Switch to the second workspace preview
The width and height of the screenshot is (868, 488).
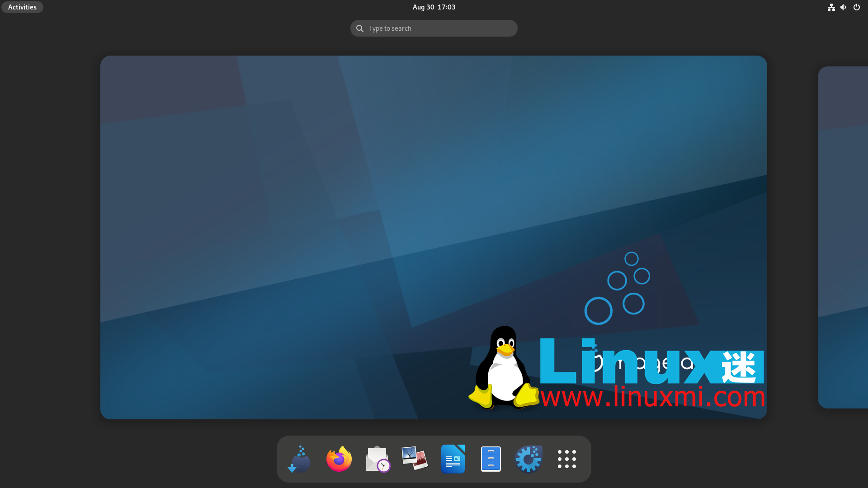point(843,237)
